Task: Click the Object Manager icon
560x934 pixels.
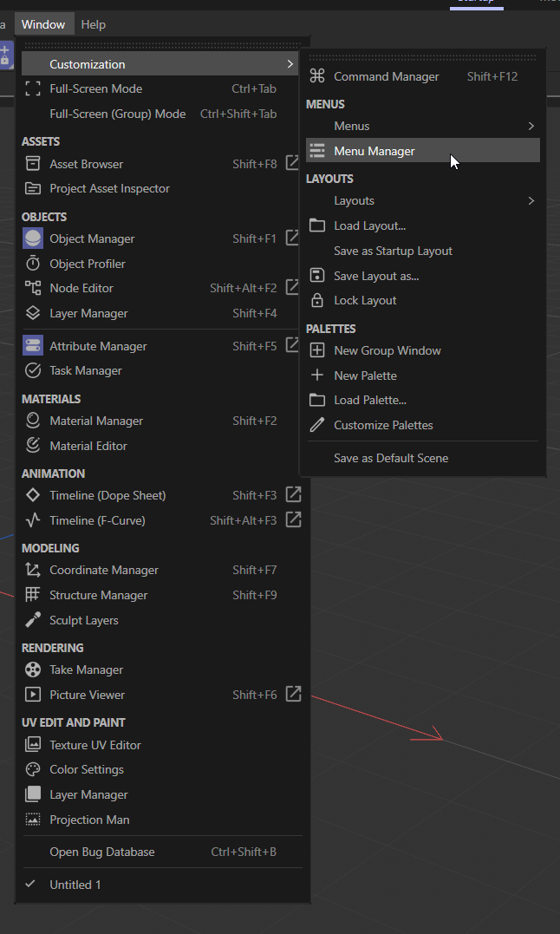Action: [33, 238]
